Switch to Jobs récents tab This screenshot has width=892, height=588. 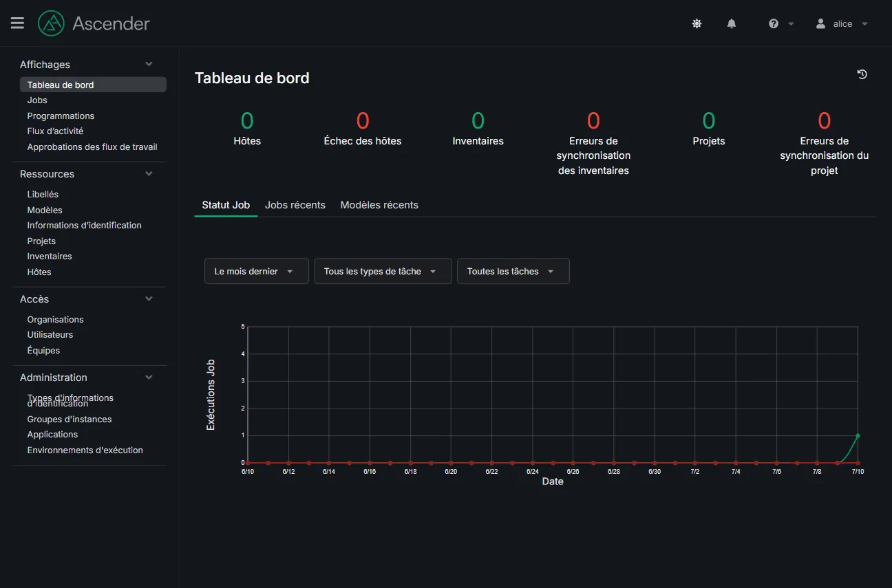295,205
